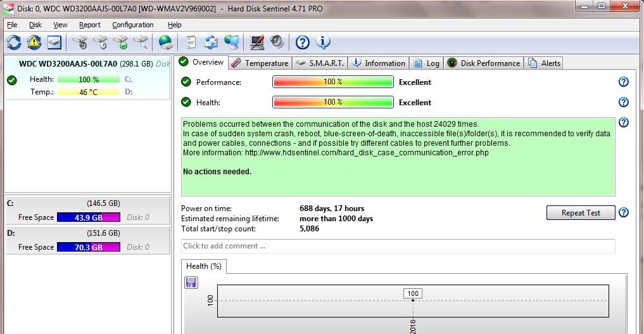The height and width of the screenshot is (334, 644).
Task: Click help icon next to Health bar
Action: [x=624, y=102]
